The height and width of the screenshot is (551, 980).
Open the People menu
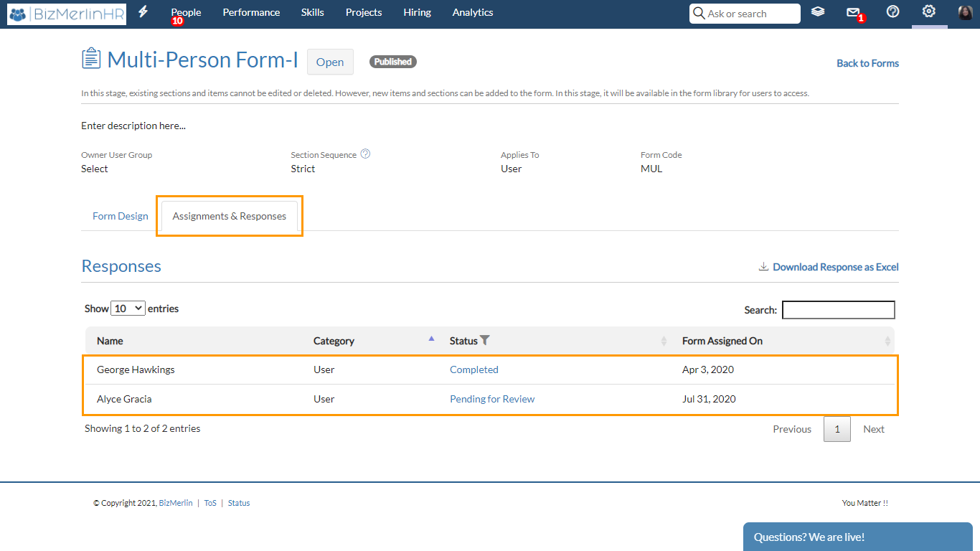point(186,12)
